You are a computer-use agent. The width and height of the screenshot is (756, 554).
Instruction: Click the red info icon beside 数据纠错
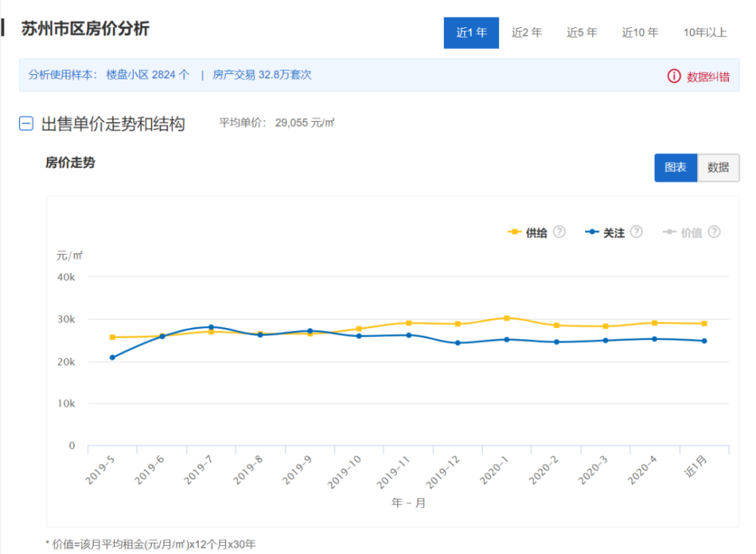tap(674, 76)
